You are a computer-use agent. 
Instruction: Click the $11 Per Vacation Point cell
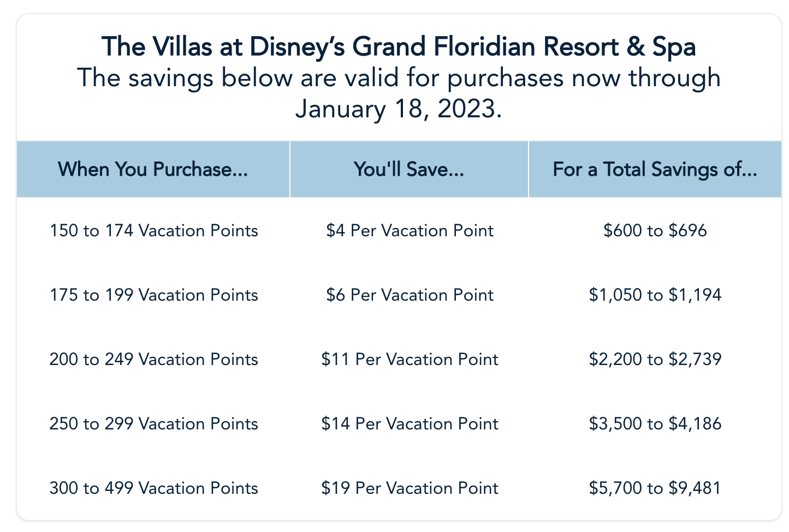(410, 360)
